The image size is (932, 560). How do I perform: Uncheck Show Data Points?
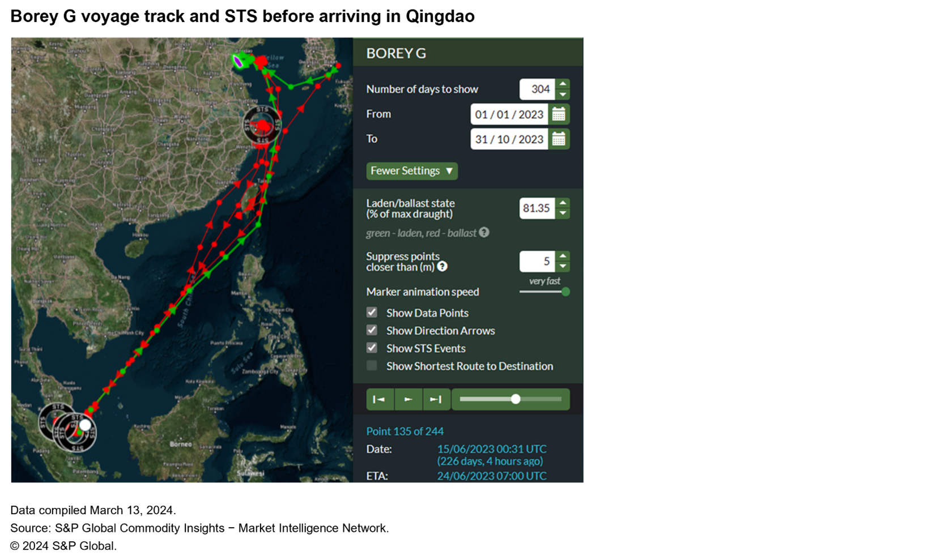[372, 313]
